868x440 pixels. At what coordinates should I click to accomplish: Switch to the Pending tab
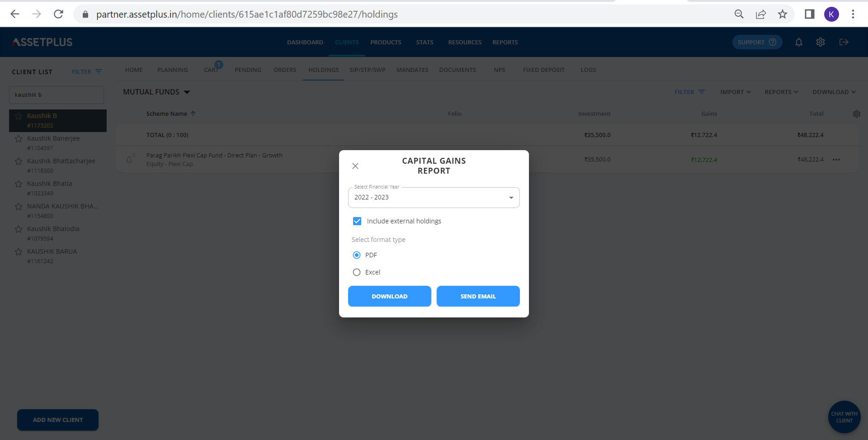point(248,70)
